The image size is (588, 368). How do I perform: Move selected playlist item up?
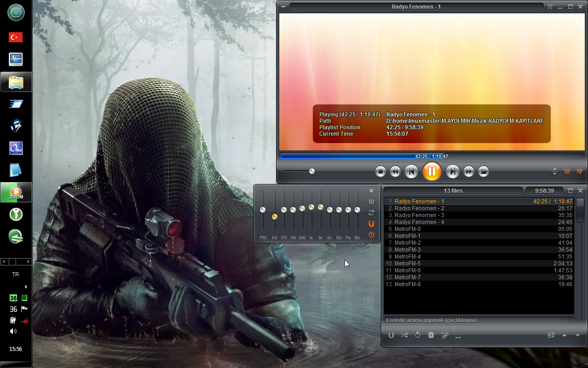tap(565, 335)
